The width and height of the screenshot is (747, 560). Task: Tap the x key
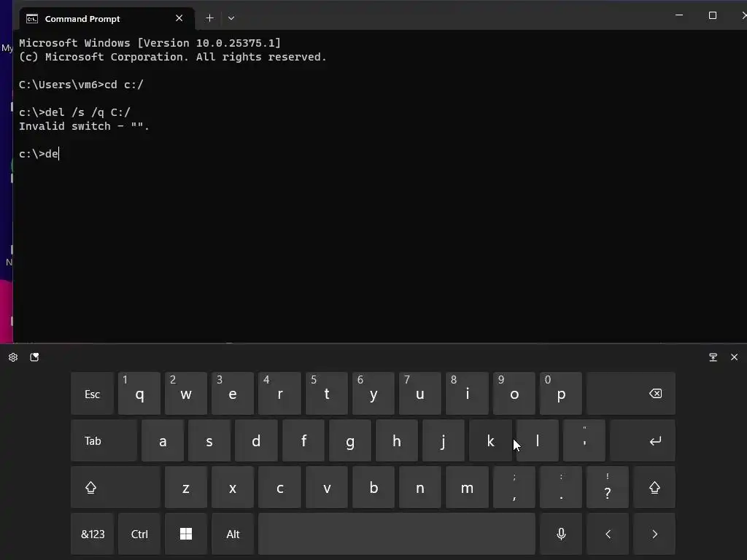(233, 488)
